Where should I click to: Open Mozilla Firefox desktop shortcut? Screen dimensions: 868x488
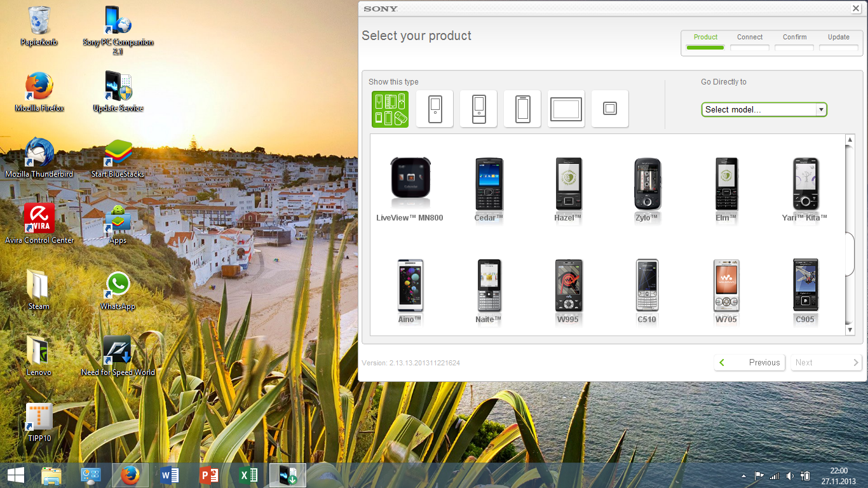39,92
